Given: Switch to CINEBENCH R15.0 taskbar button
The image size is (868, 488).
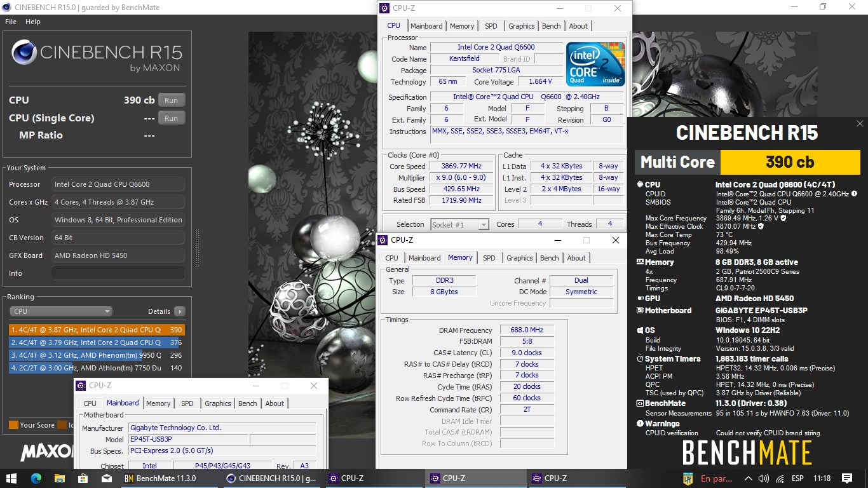Looking at the screenshot, I should (272, 478).
